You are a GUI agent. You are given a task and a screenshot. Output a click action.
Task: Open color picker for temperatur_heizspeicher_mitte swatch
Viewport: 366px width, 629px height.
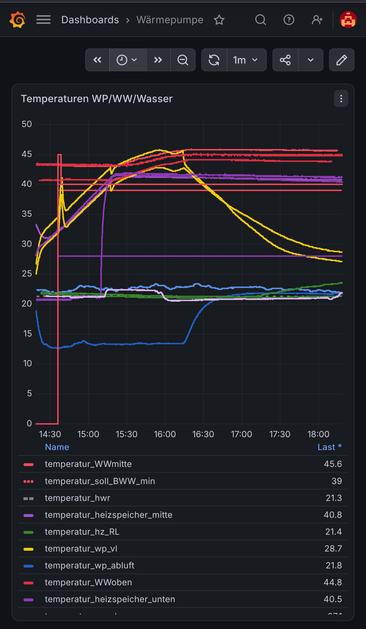28,515
